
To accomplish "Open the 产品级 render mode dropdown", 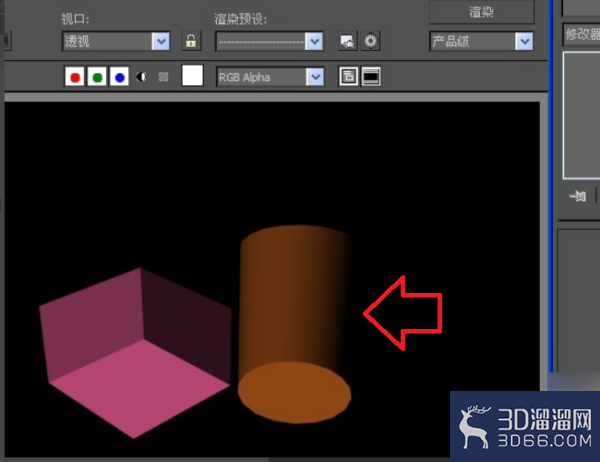I will point(481,41).
